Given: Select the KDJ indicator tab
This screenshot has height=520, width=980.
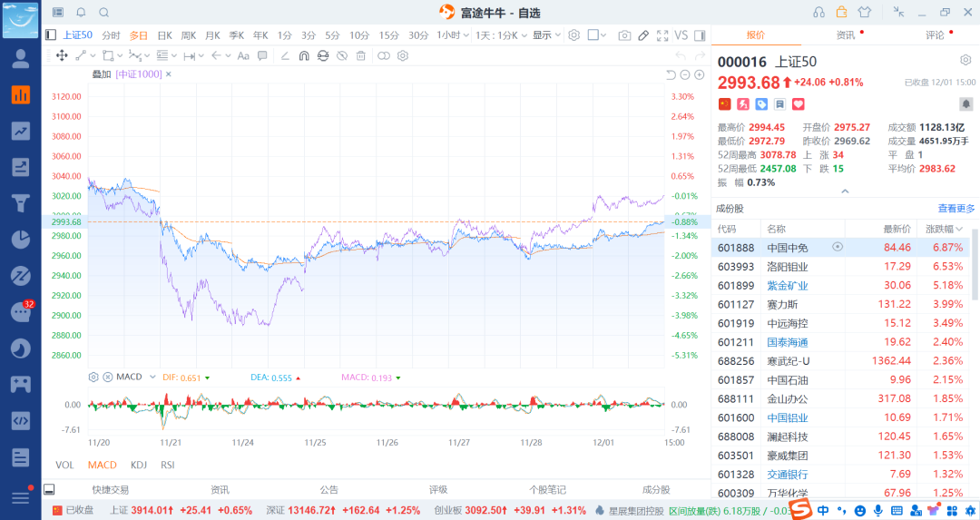Looking at the screenshot, I should pos(139,465).
